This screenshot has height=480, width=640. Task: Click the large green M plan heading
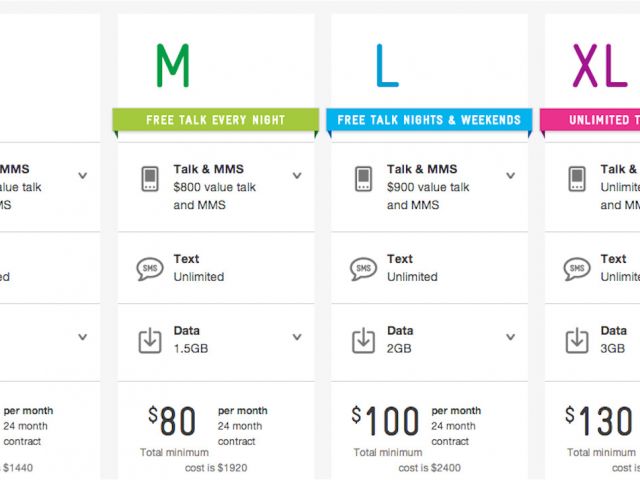[172, 65]
